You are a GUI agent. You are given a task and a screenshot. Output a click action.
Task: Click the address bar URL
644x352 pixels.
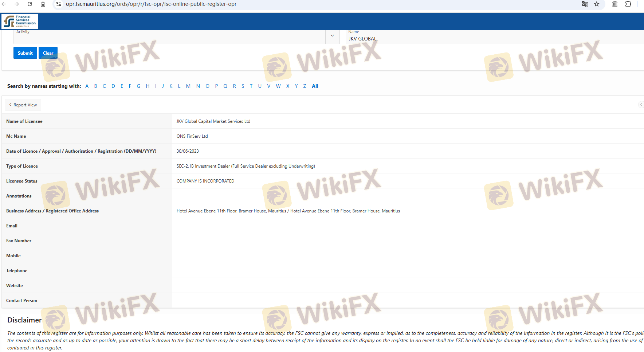coord(151,4)
